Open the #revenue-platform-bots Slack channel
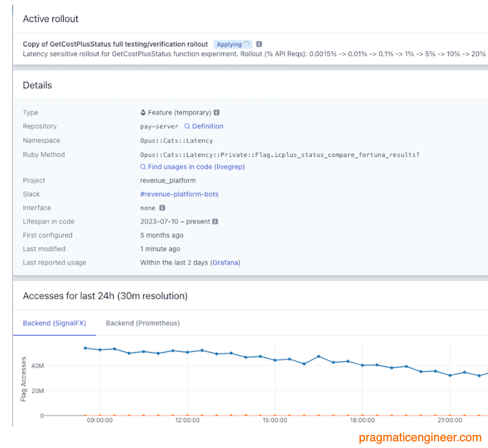Screen dimensions: 488x448 pos(179,194)
